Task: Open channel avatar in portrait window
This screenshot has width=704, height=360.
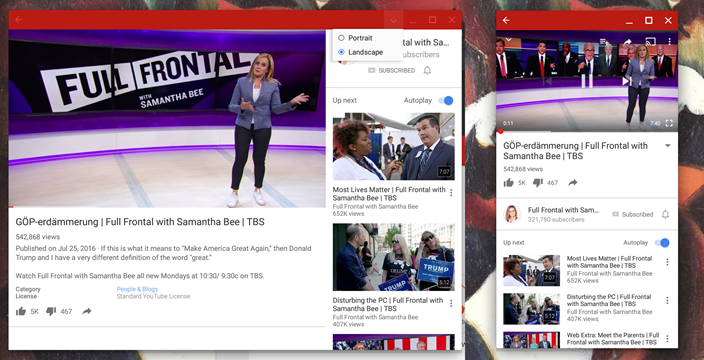Action: [x=512, y=214]
